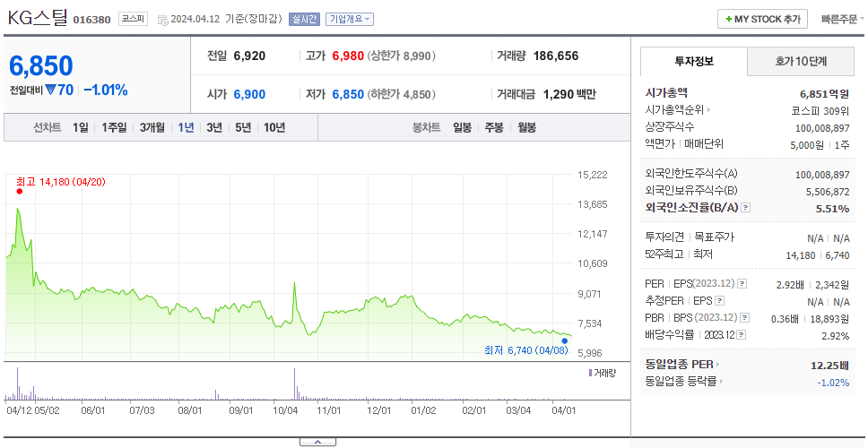Click the 동일업종 등락률 link
The width and height of the screenshot is (868, 448).
click(x=681, y=381)
